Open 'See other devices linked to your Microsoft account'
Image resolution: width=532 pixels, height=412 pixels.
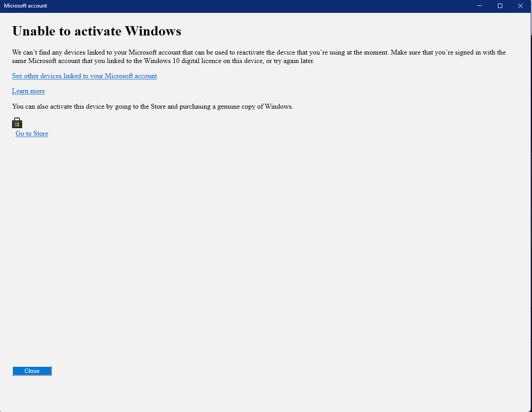[84, 76]
